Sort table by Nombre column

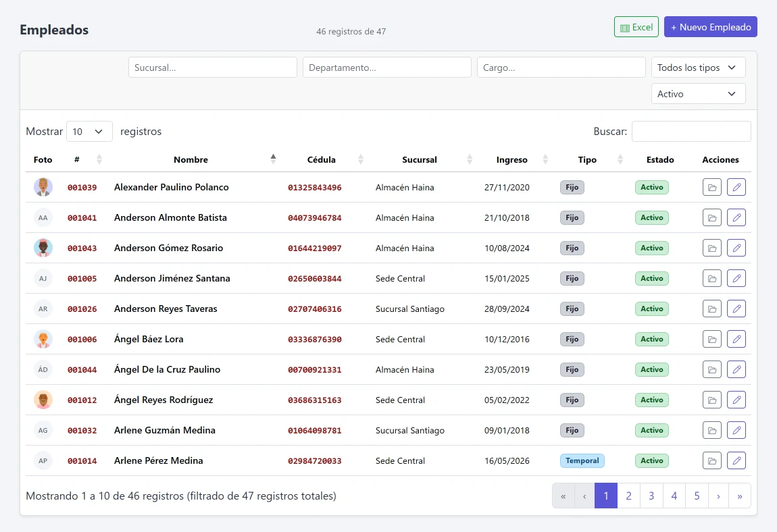tap(191, 159)
